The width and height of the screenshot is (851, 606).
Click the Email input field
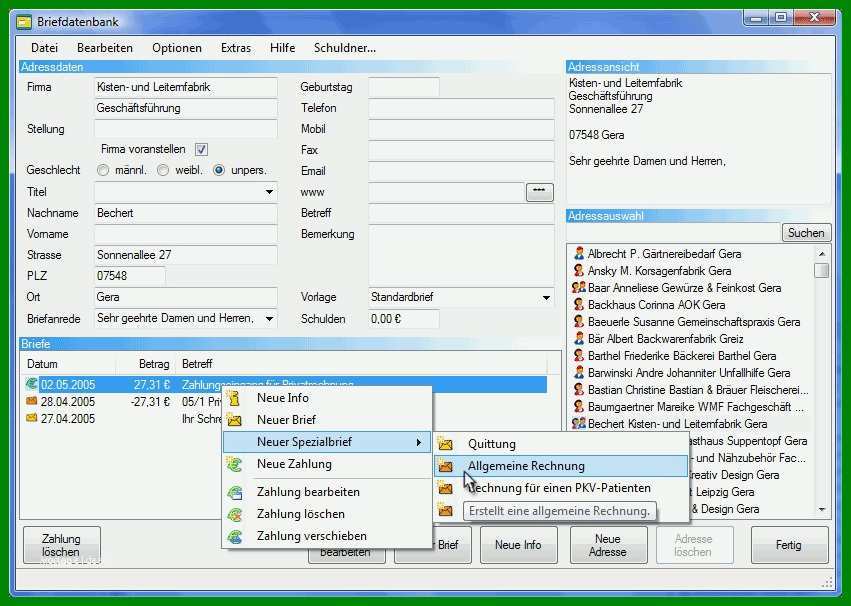point(461,171)
